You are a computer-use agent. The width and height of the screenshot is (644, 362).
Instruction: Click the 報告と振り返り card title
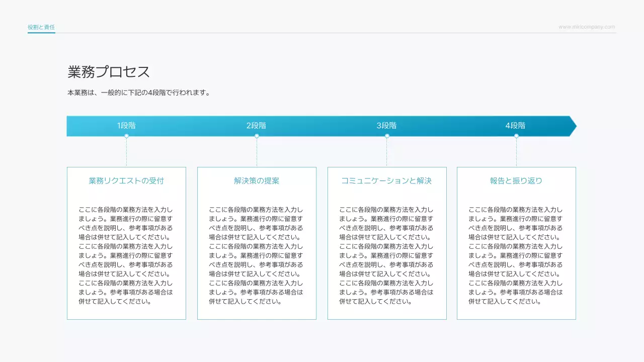[516, 180]
